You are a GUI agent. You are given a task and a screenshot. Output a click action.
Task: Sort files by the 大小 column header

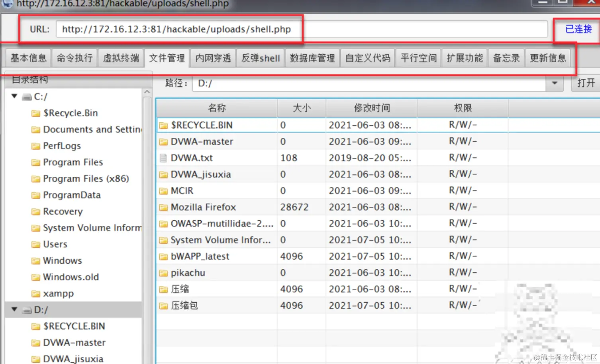(x=302, y=108)
